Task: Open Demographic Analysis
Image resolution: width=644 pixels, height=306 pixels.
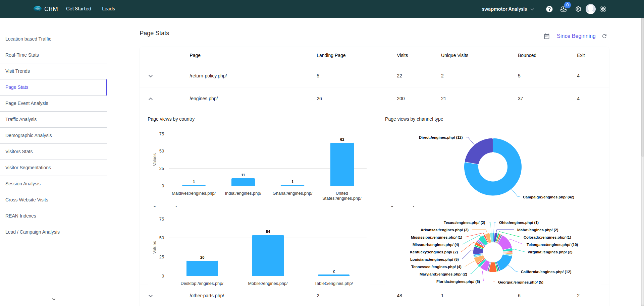Action: coord(53,135)
